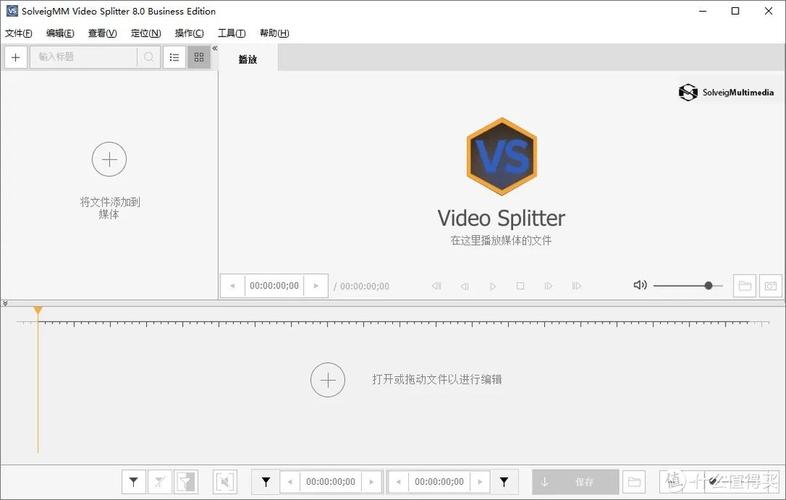786x500 pixels.
Task: Select the 播放 tab
Action: click(x=248, y=59)
